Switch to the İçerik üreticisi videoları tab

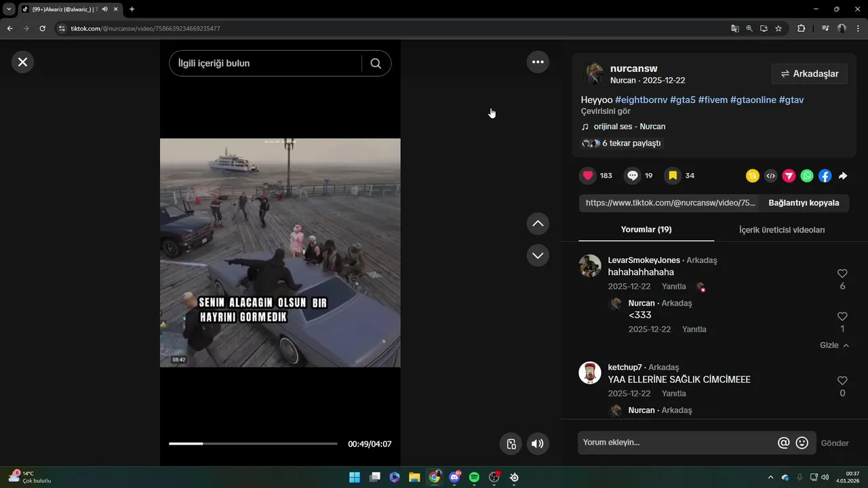click(x=782, y=230)
